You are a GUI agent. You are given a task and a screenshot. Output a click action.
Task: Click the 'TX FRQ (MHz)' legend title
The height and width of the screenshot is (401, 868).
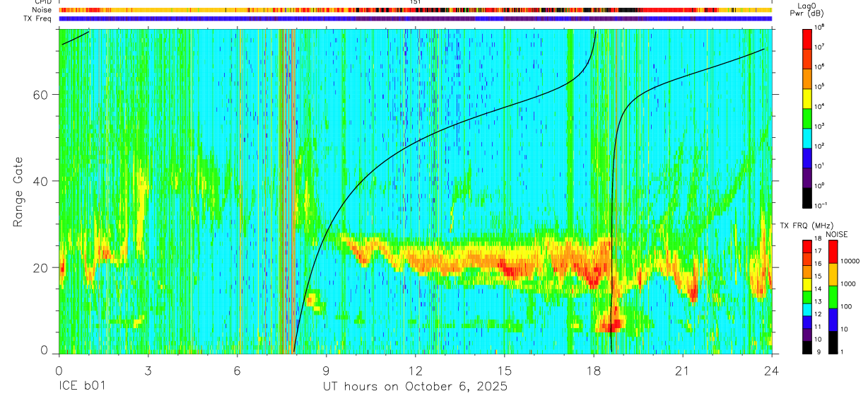coord(807,225)
